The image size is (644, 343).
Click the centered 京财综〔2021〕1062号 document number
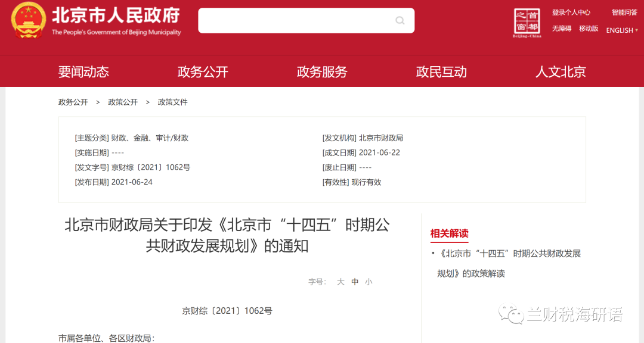click(227, 311)
